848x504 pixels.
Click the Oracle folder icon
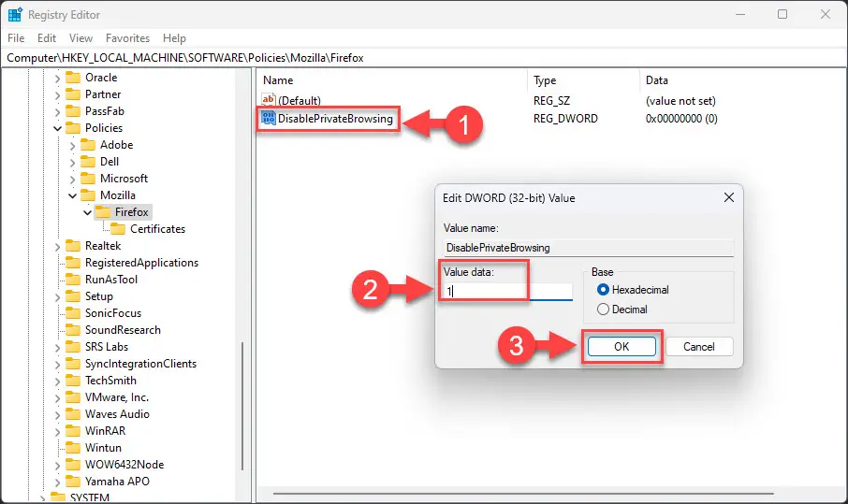73,78
